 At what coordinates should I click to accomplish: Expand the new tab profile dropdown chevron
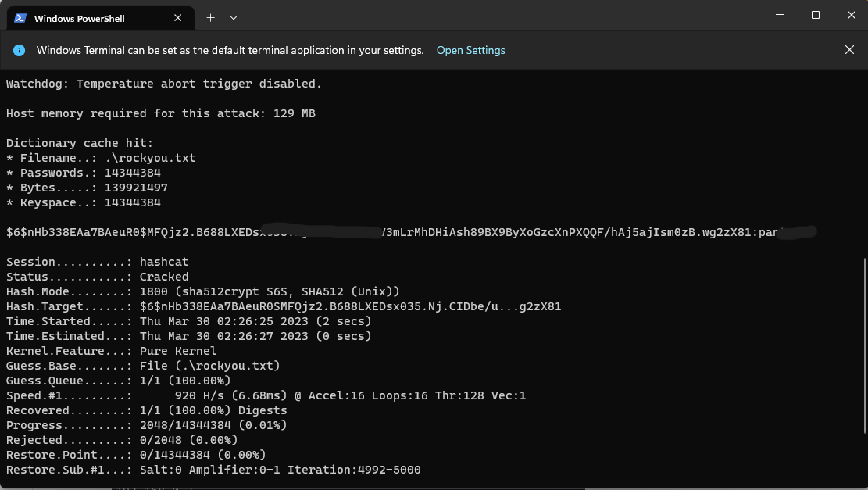[x=234, y=17]
